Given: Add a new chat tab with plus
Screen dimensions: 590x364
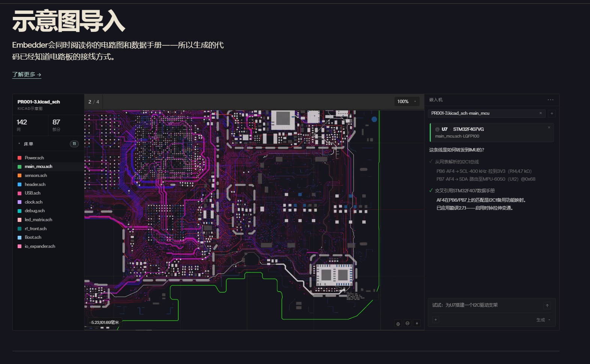Looking at the screenshot, I should (552, 113).
